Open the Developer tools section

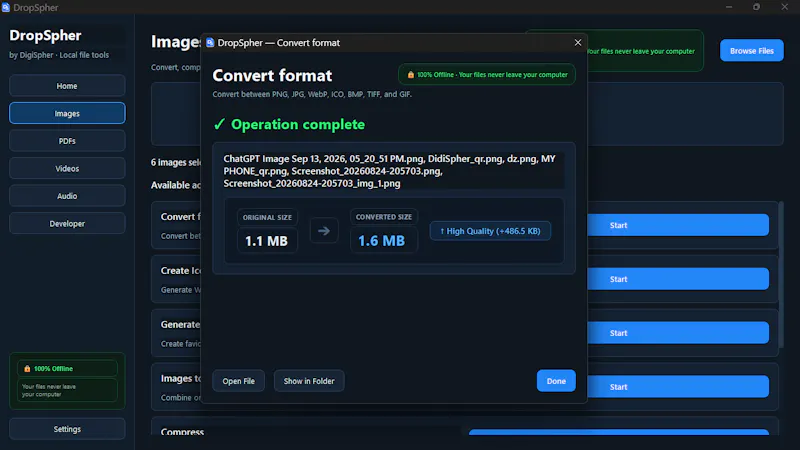(x=67, y=223)
